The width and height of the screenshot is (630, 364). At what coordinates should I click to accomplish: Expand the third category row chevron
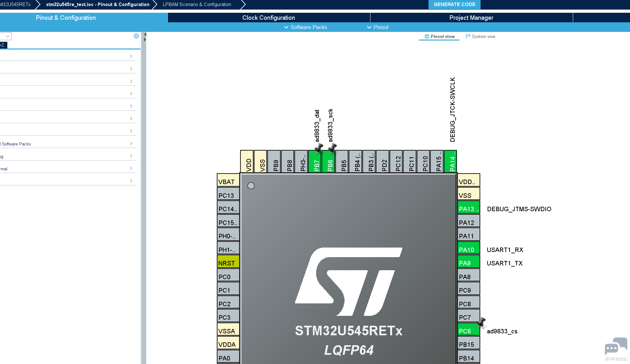pos(131,81)
